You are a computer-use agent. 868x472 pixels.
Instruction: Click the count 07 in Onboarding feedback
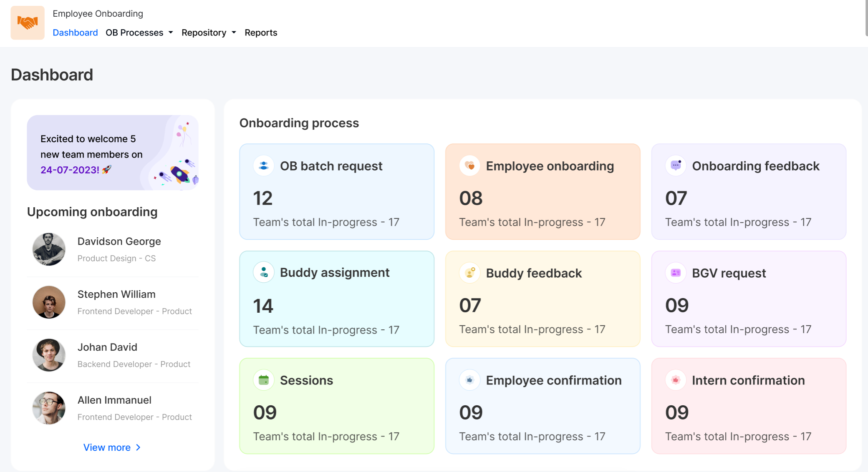(x=676, y=198)
